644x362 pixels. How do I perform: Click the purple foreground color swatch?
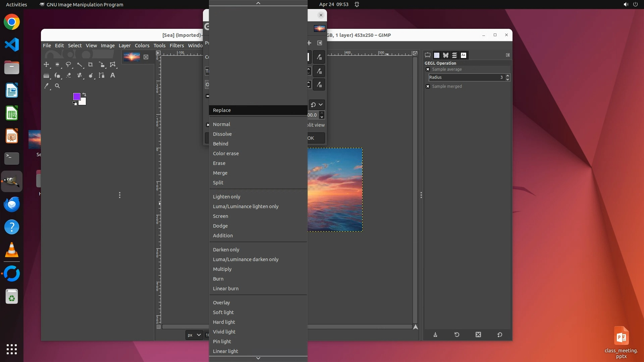point(76,97)
